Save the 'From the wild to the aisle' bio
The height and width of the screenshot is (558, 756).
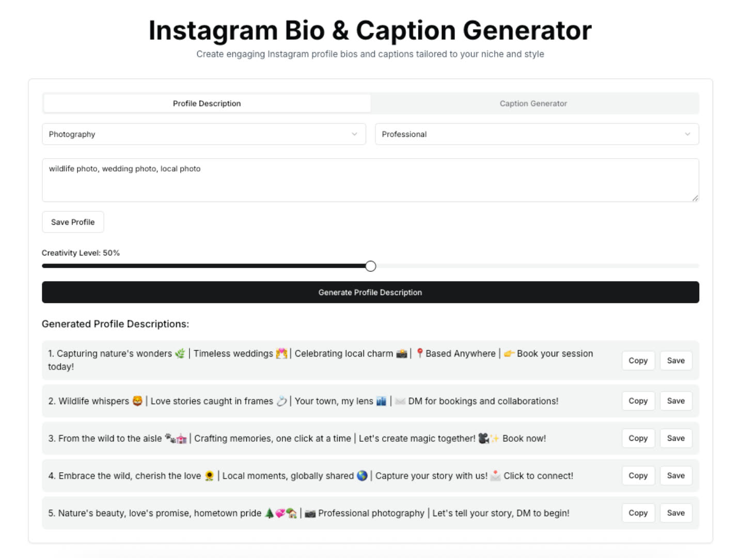(675, 438)
